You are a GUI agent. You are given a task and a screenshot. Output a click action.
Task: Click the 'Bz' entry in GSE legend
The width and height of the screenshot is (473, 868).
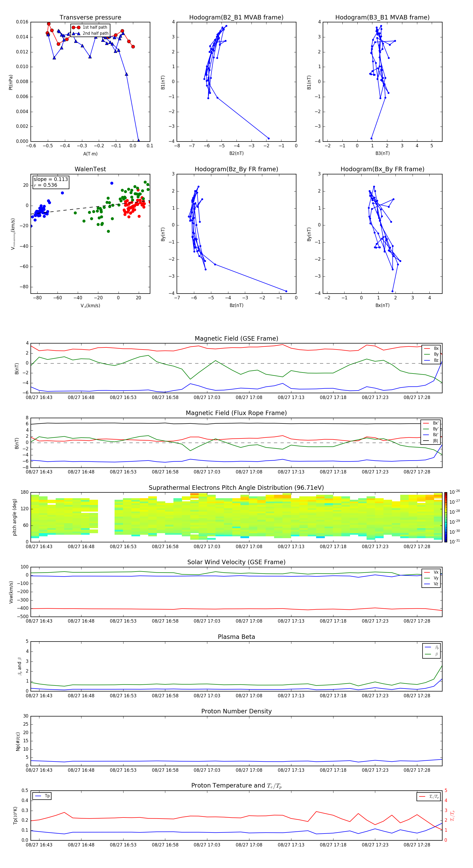431,360
